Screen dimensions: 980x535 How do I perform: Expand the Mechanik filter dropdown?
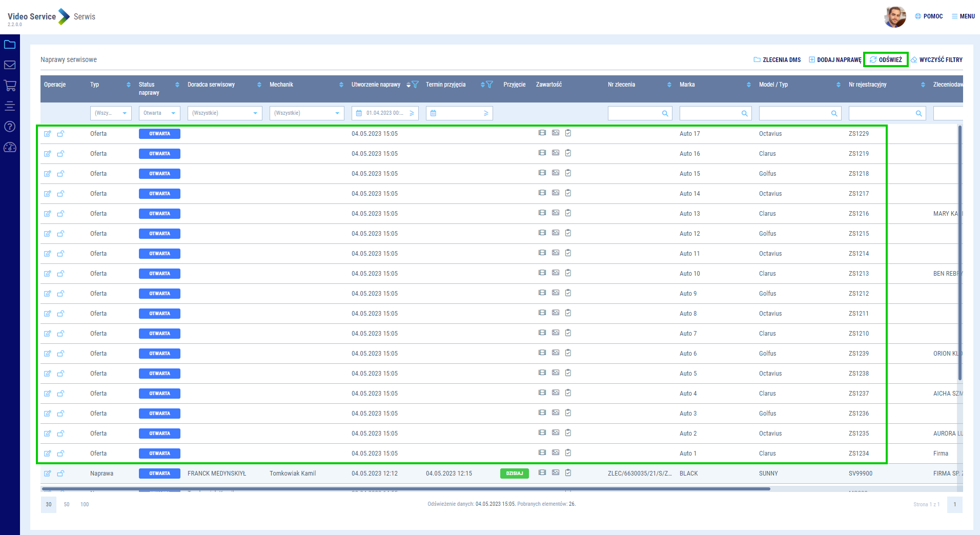tap(307, 113)
